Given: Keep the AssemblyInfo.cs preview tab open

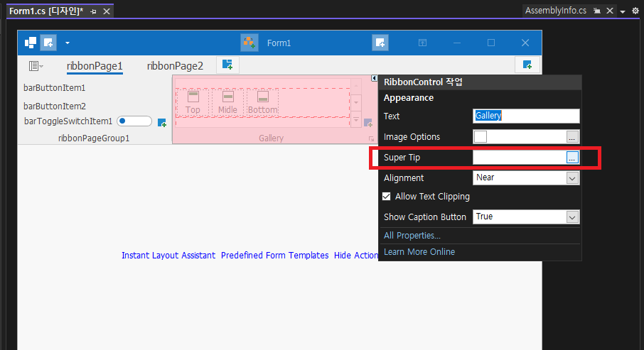Looking at the screenshot, I should (597, 11).
